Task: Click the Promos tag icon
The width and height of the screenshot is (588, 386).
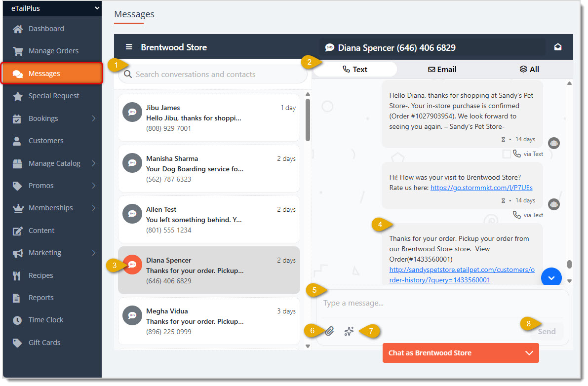Action: pos(17,186)
